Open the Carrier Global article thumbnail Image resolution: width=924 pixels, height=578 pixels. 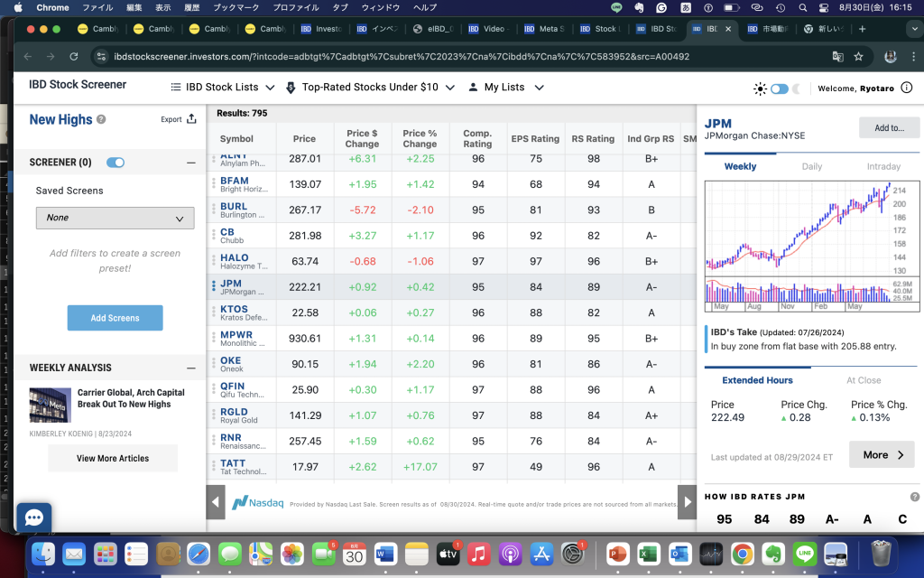click(x=50, y=406)
